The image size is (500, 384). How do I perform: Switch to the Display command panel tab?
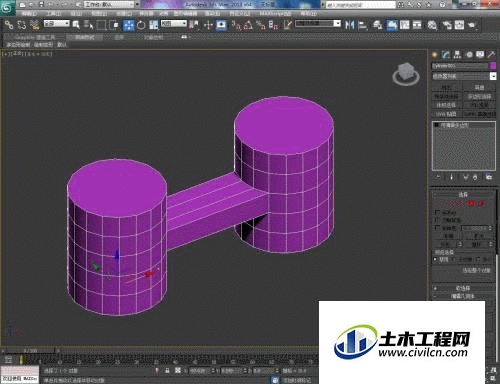click(480, 55)
